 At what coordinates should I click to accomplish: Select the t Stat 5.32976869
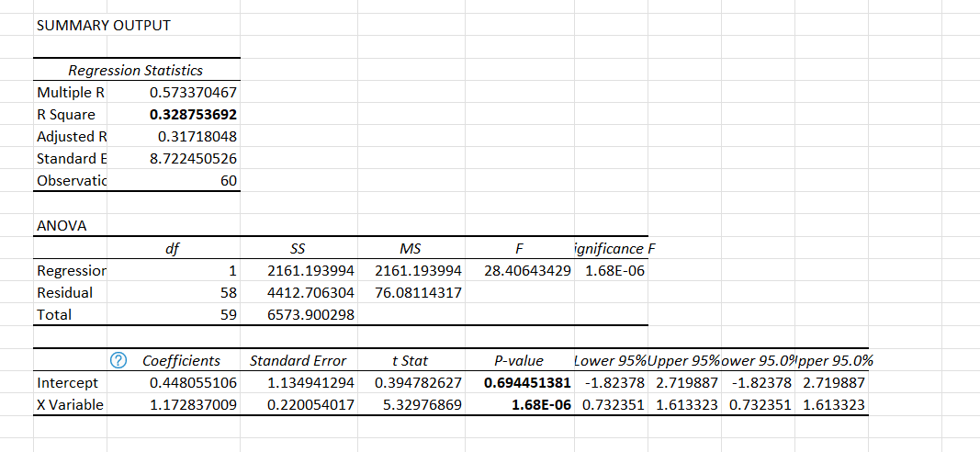[x=422, y=404]
